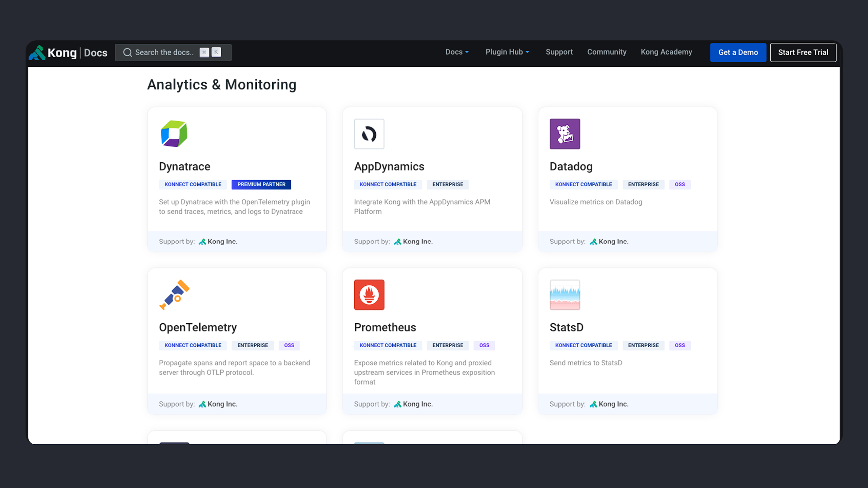
Task: Click the Kong logo in header
Action: pyautogui.click(x=53, y=53)
